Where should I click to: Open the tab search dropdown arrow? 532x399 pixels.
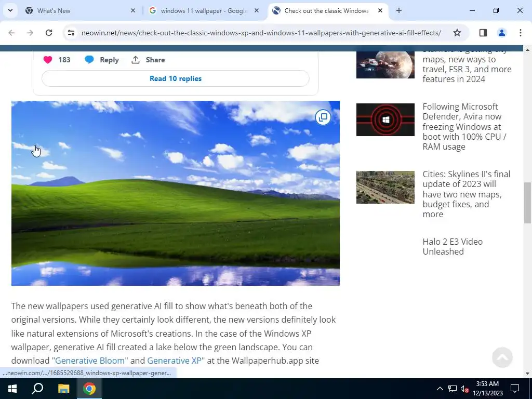(x=10, y=10)
